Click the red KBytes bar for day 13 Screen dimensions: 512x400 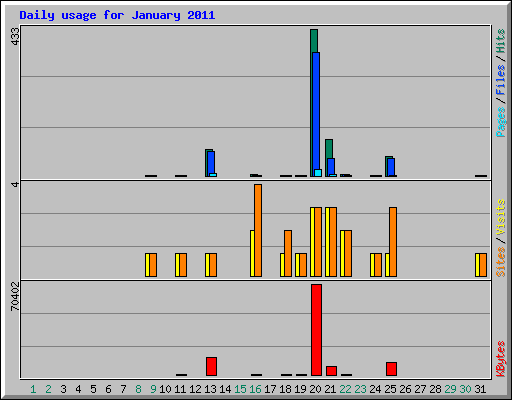[x=211, y=366]
